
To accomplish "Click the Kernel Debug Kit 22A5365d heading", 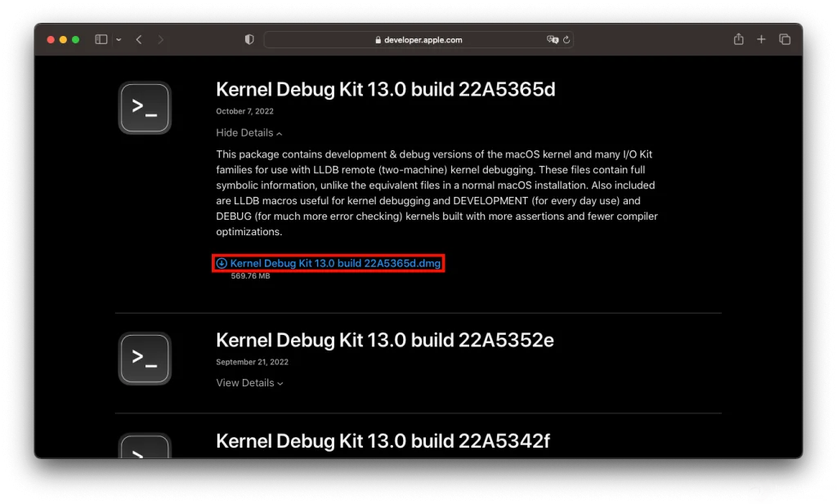I will pos(385,90).
